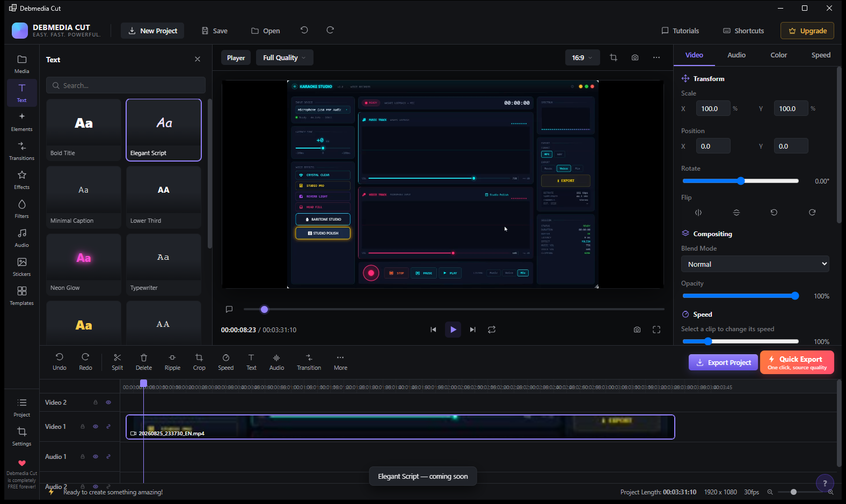Switch to the Audio properties tab
Viewport: 846px width, 504px height.
736,55
